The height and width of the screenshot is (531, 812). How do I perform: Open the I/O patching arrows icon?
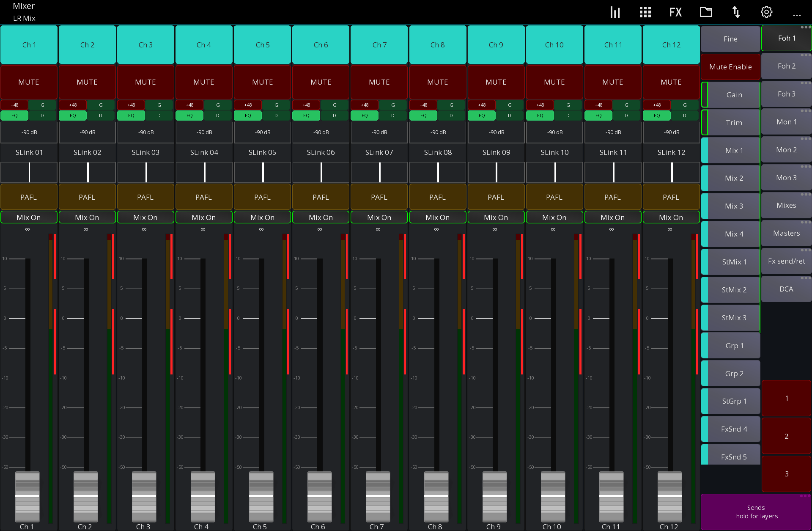point(736,12)
